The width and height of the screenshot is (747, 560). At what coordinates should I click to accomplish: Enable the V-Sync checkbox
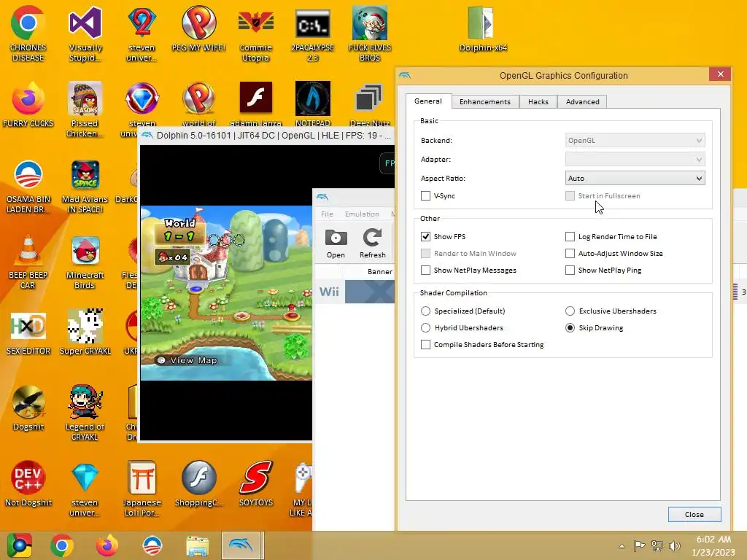click(425, 195)
